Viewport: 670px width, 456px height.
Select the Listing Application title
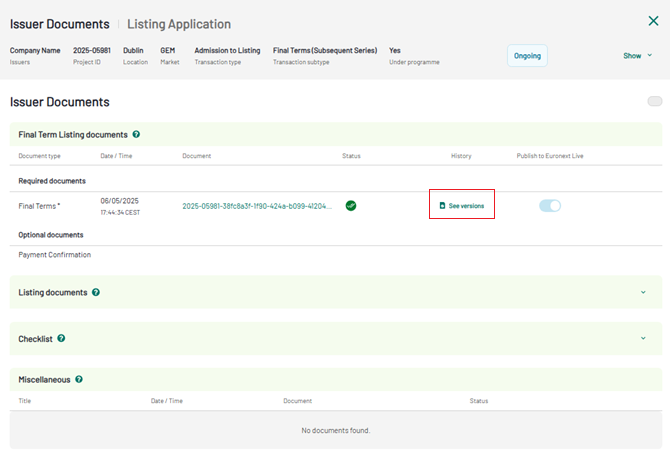179,24
